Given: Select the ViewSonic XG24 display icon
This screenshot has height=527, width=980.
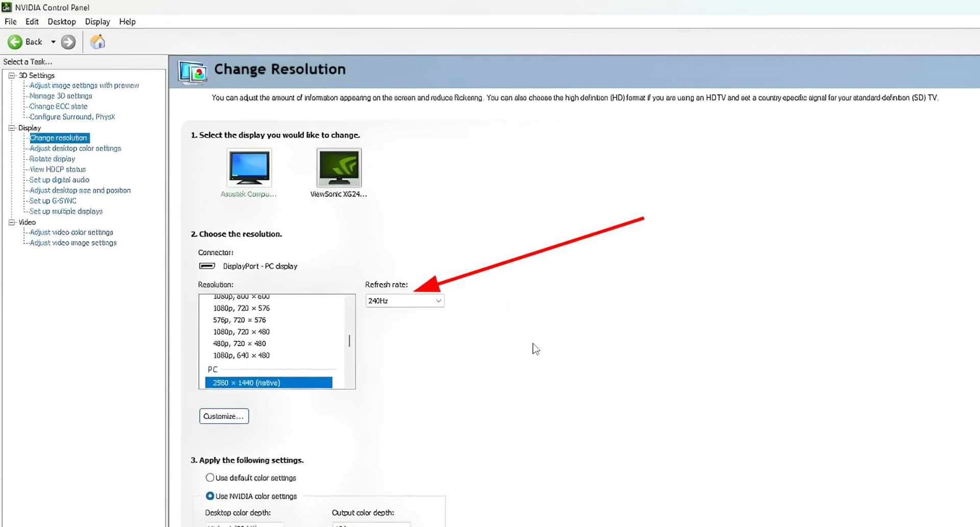Looking at the screenshot, I should (339, 168).
